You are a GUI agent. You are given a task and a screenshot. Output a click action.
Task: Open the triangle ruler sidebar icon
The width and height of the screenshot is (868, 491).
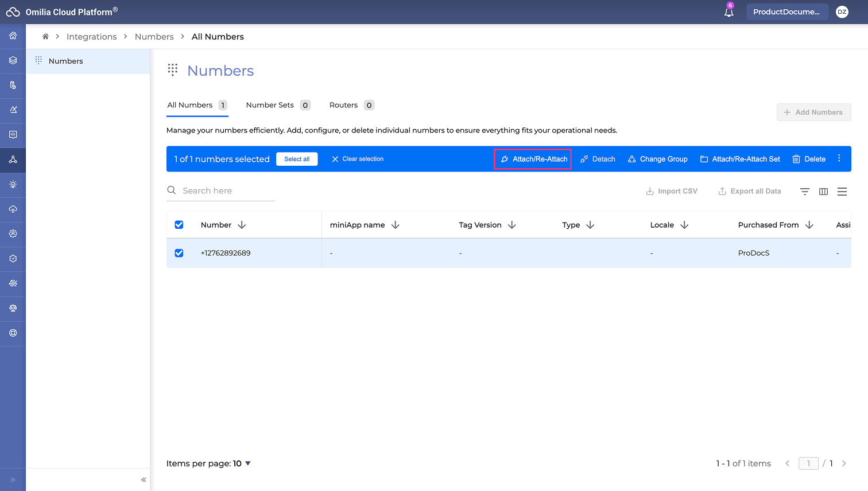click(x=13, y=110)
